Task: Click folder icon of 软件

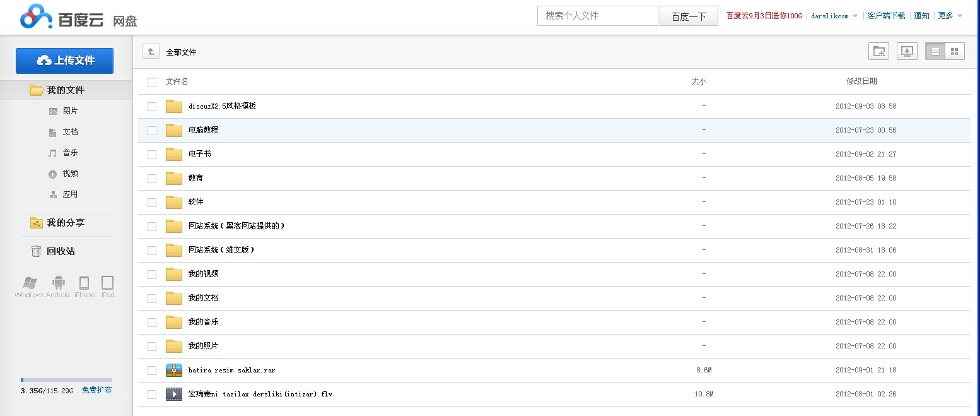Action: (x=174, y=202)
